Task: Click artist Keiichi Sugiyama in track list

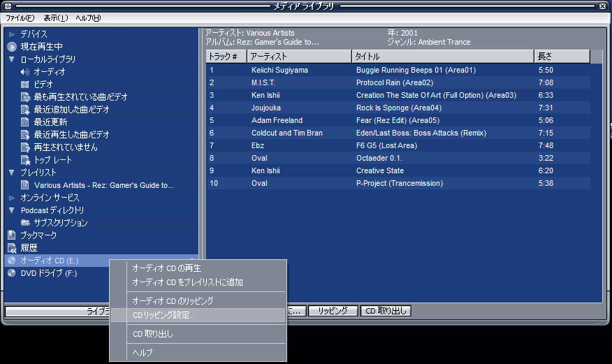Action: click(x=279, y=71)
